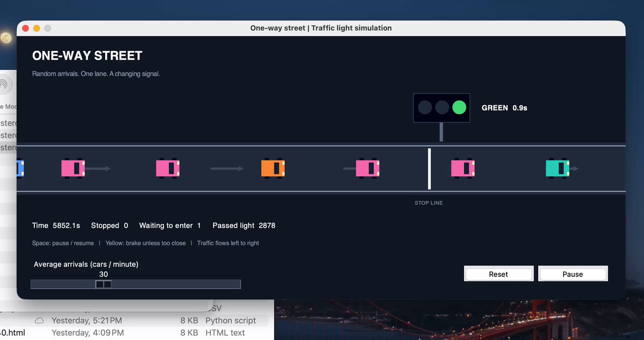Click 'Yellow: brake unless too close' hint
Image resolution: width=644 pixels, height=340 pixels.
145,243
